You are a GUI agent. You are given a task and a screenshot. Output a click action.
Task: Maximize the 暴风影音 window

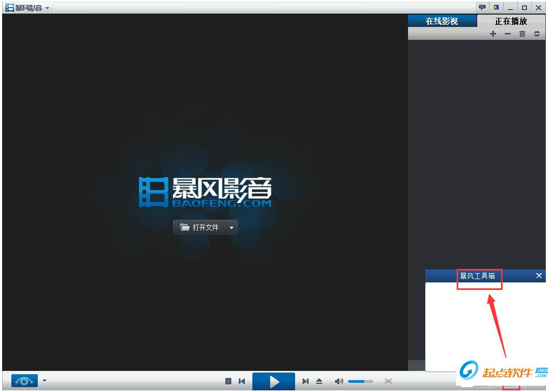pyautogui.click(x=524, y=8)
